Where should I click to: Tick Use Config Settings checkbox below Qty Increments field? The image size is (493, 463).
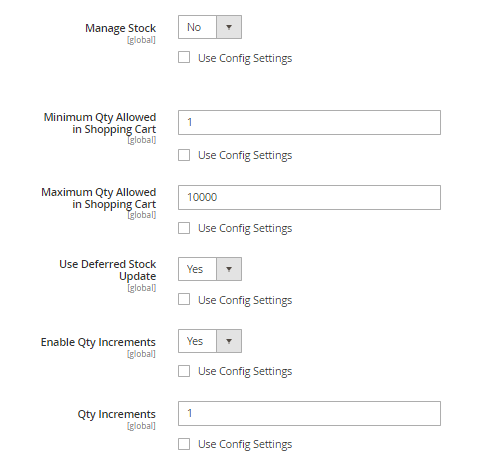click(184, 444)
